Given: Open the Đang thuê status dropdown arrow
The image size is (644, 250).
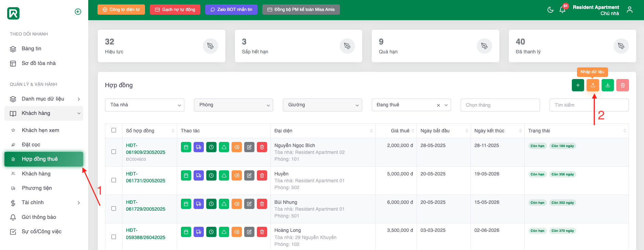Looking at the screenshot, I should (x=446, y=105).
